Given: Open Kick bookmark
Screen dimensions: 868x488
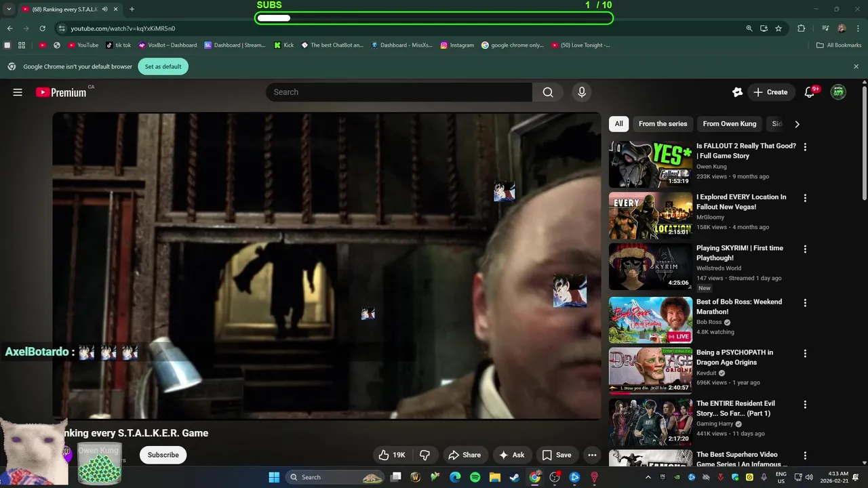Looking at the screenshot, I should click(283, 45).
